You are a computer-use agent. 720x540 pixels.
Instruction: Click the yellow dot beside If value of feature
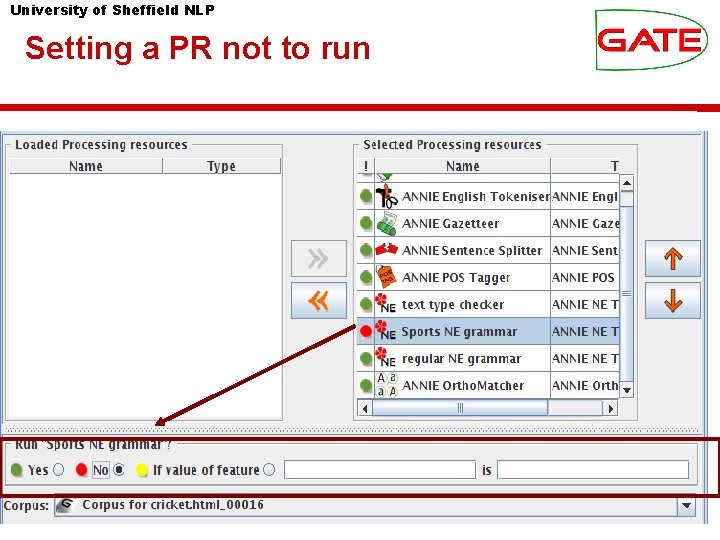tap(142, 470)
